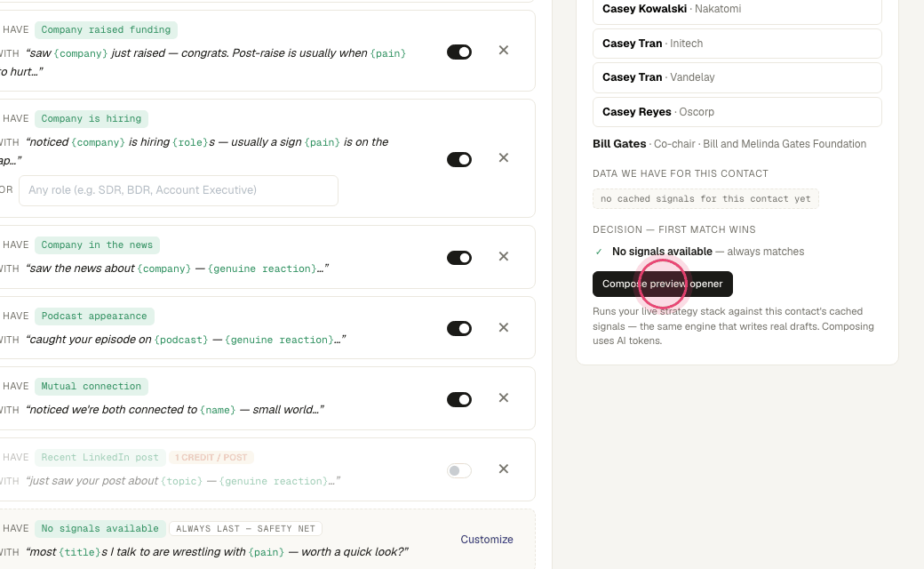This screenshot has width=924, height=569.
Task: Choose contact Casey Tran at Vandelay
Action: (737, 78)
